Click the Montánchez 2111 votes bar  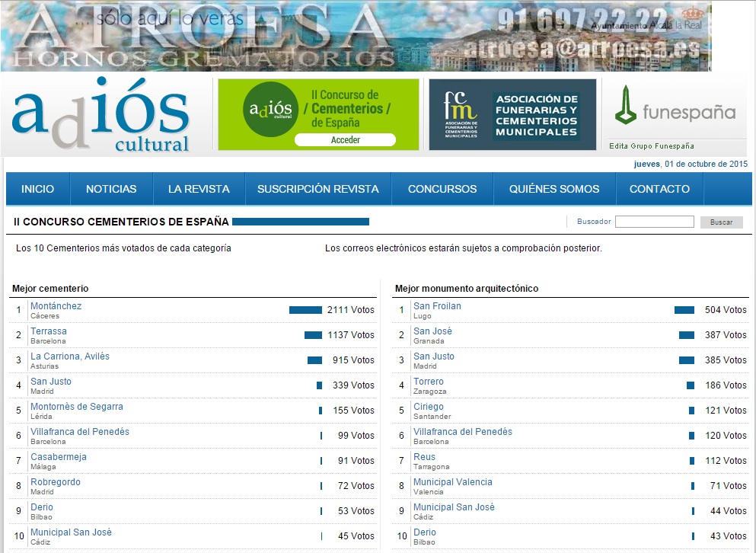[305, 310]
